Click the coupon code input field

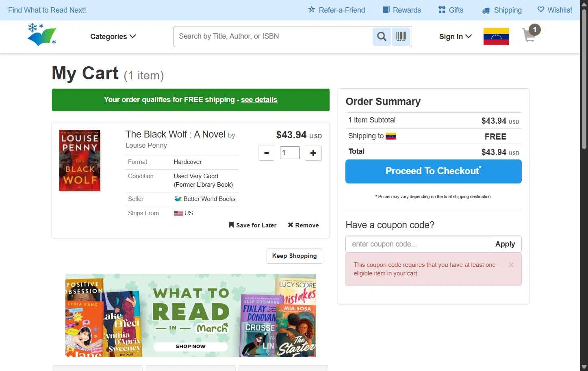click(x=417, y=244)
